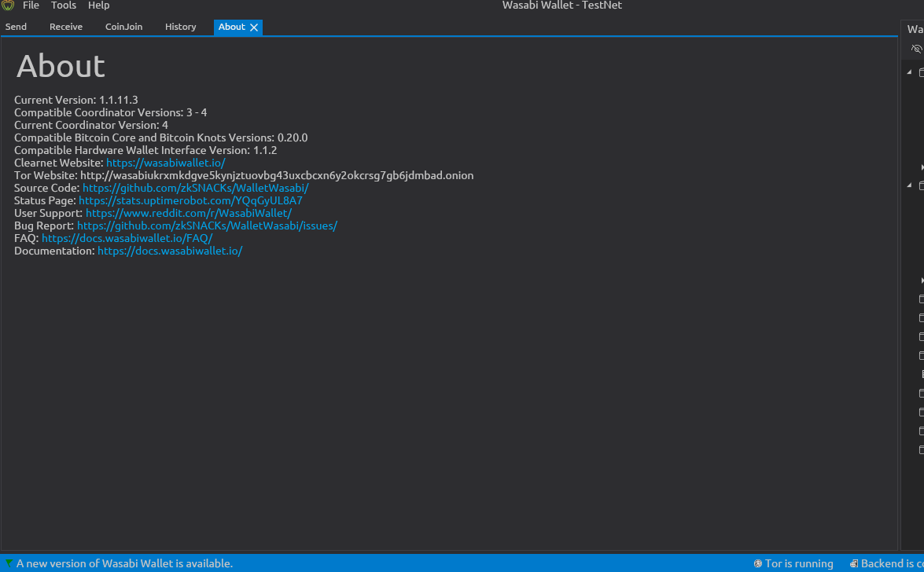Viewport: 924px width, 572px height.
Task: Click the Bitcoin Core and Knots versions line
Action: click(x=161, y=137)
